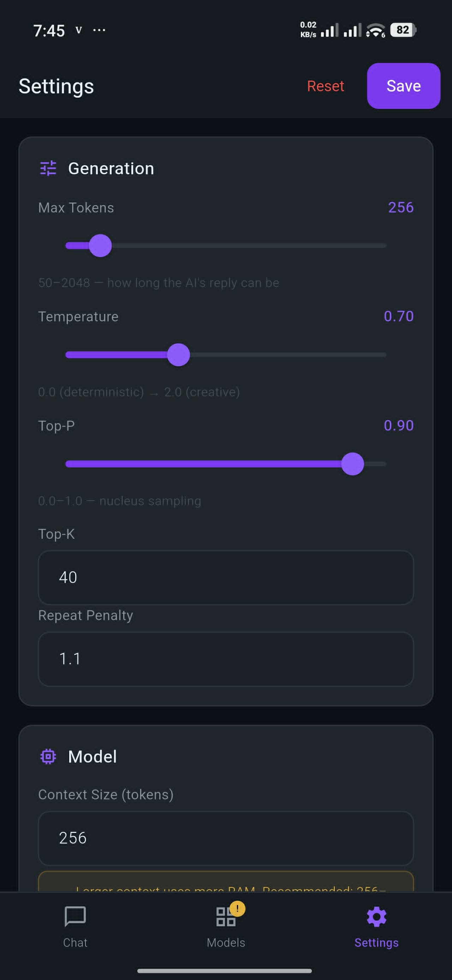Tap the Generation sliders icon

pyautogui.click(x=48, y=169)
